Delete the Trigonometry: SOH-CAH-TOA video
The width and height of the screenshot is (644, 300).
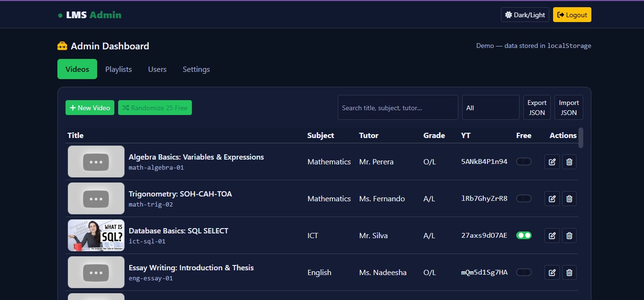coord(569,198)
